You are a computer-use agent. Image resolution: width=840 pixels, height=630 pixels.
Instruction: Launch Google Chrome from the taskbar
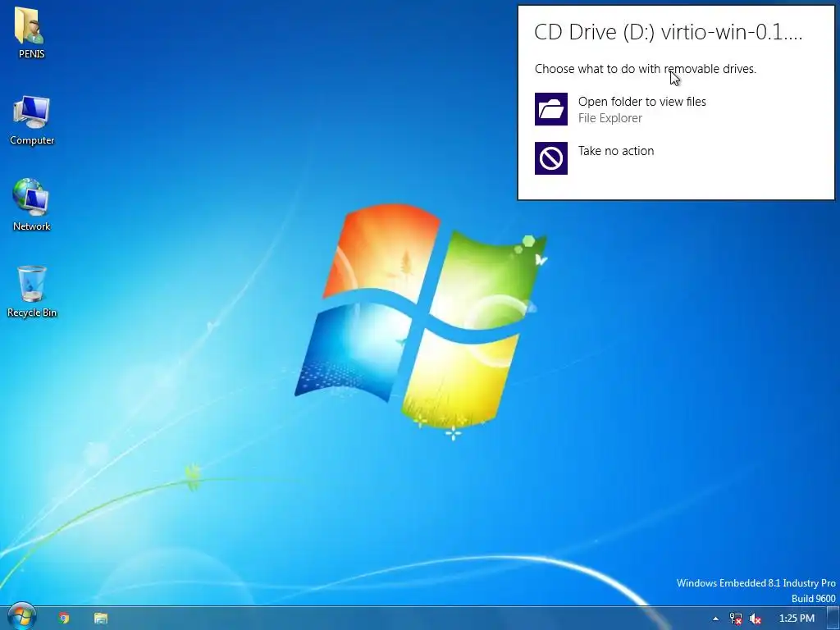(x=64, y=619)
